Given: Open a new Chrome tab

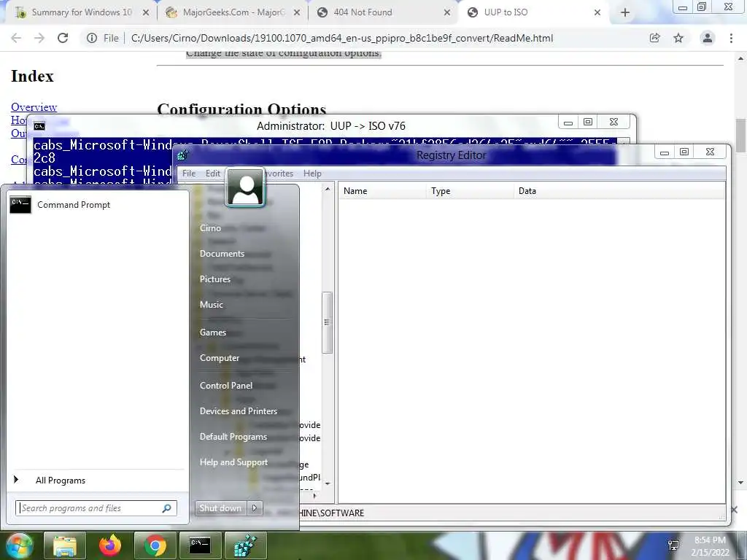Looking at the screenshot, I should click(625, 13).
